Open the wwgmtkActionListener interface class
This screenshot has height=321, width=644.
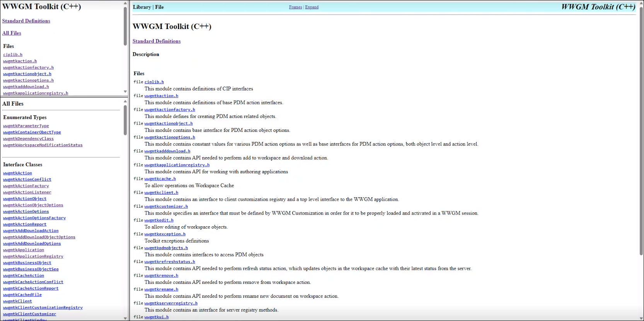click(x=27, y=193)
